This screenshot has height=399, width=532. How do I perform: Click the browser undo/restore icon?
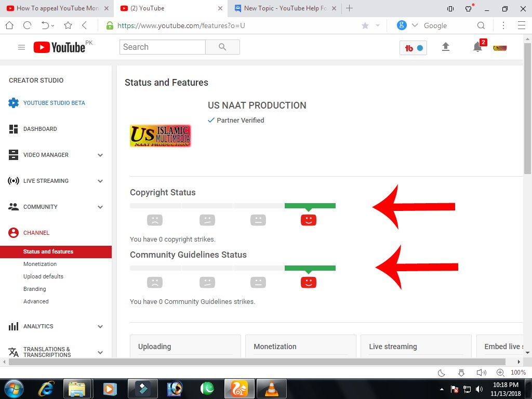(x=45, y=25)
